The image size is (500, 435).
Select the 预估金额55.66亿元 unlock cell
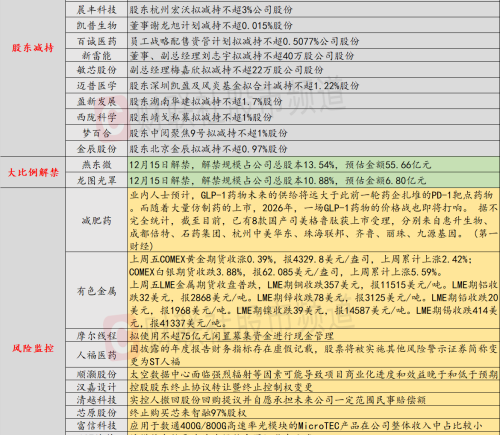[314, 164]
